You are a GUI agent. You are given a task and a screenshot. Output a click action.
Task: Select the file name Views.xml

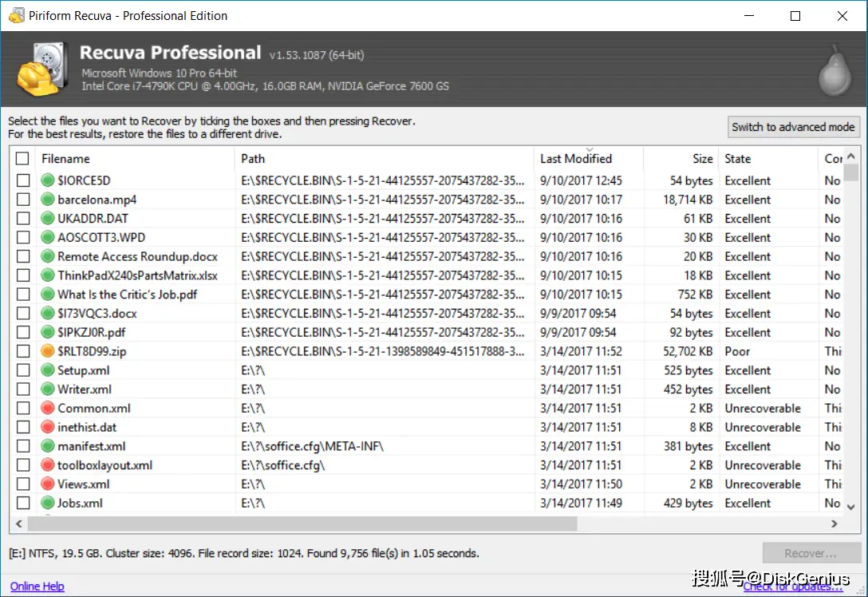[x=84, y=484]
